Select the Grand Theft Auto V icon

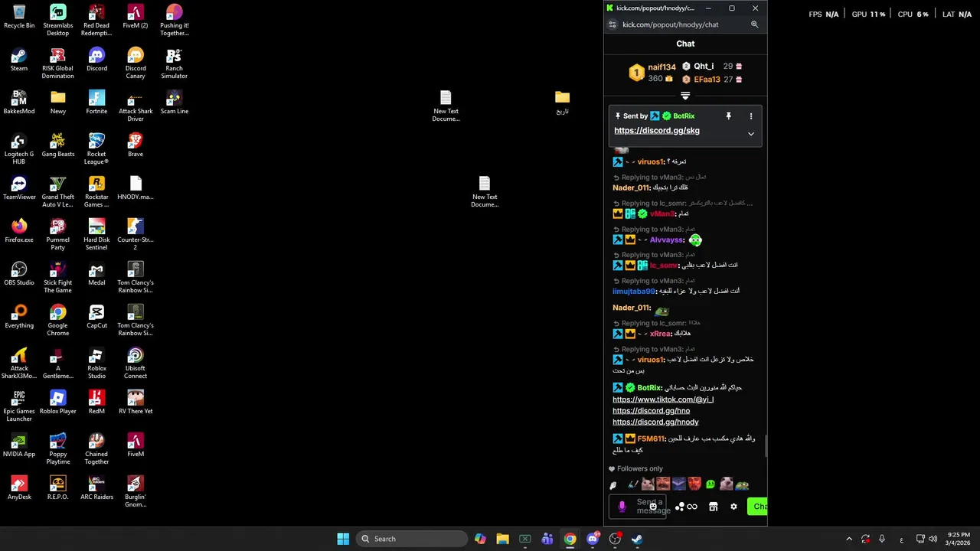click(x=57, y=192)
